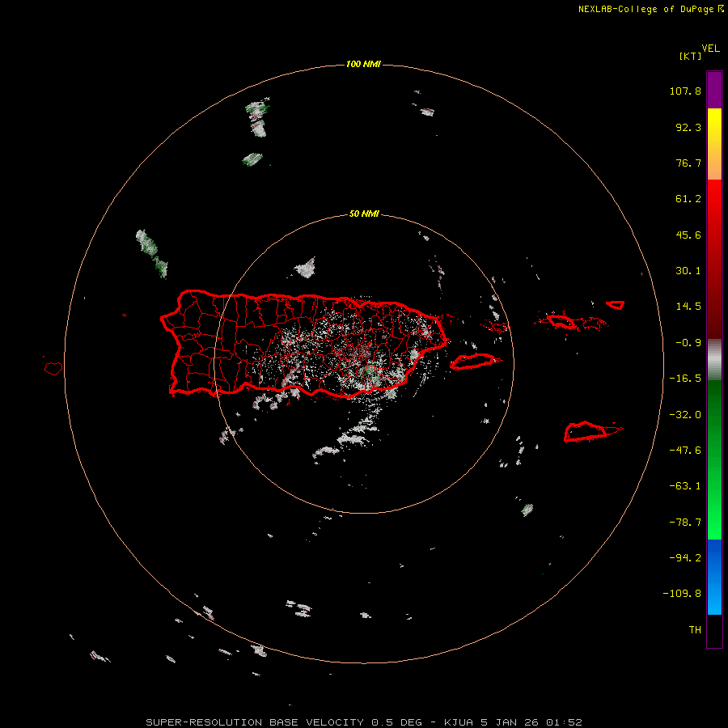Screen dimensions: 728x728
Task: Click the 50 NMI range ring label
Action: [x=364, y=214]
